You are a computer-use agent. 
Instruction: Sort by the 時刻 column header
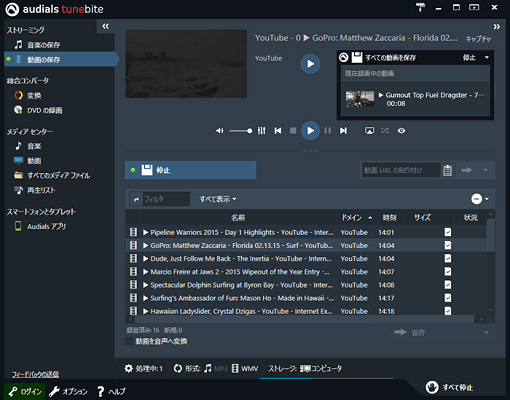pos(389,218)
